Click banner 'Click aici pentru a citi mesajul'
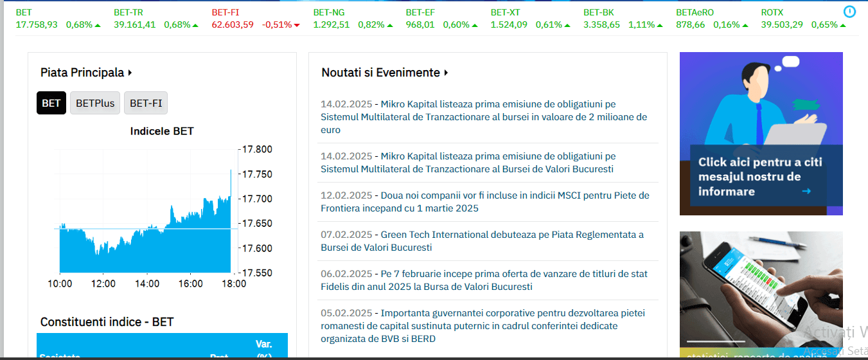This screenshot has width=868, height=360. point(761,134)
